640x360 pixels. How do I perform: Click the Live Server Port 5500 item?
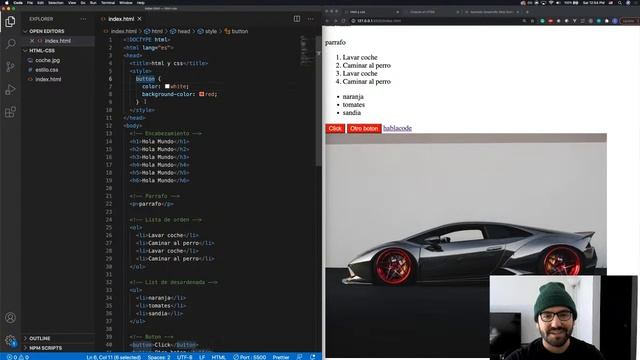pos(249,357)
